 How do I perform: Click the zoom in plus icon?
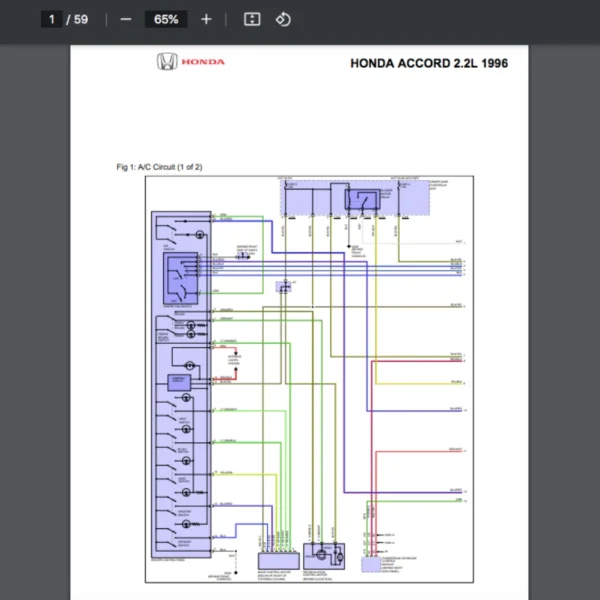206,19
